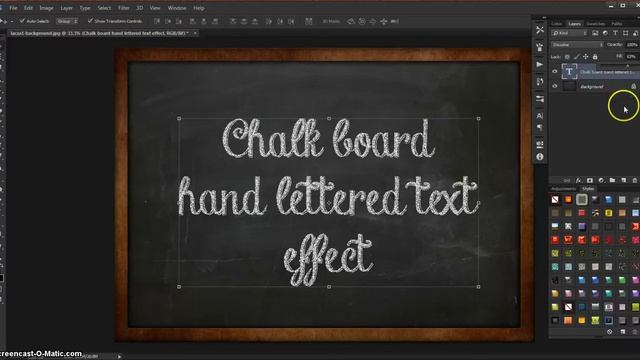Switch to the Adjustments panel tab
This screenshot has height=360, width=640.
564,189
